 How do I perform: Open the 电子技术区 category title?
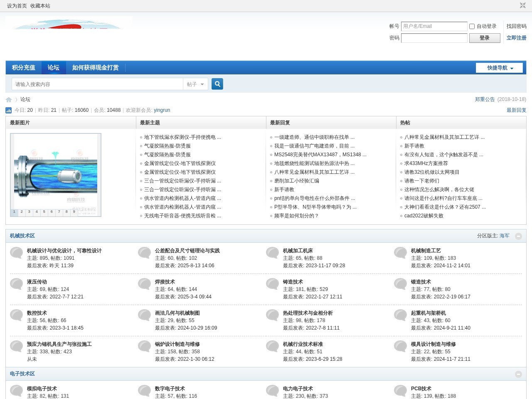click(22, 374)
